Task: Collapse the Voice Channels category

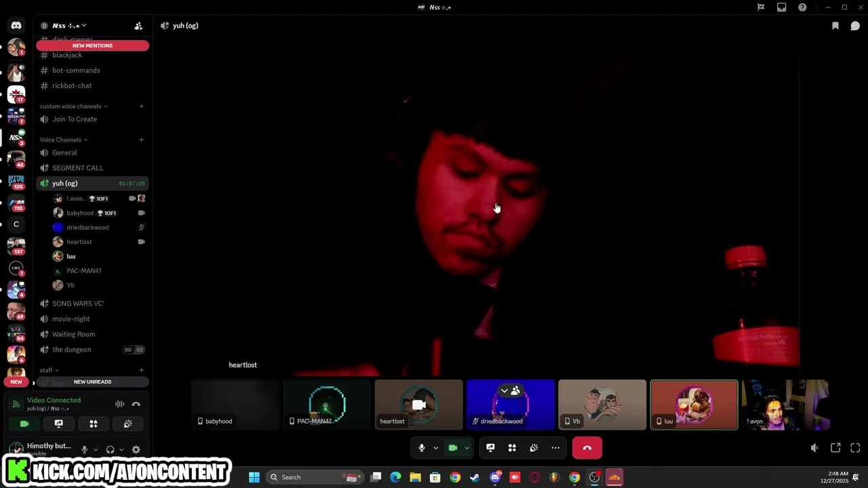Action: pos(63,140)
